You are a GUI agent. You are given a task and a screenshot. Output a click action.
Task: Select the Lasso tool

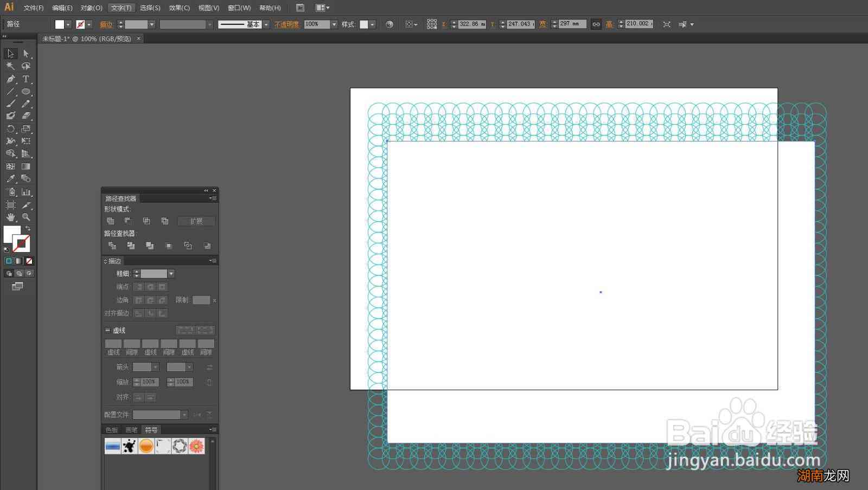coord(25,66)
